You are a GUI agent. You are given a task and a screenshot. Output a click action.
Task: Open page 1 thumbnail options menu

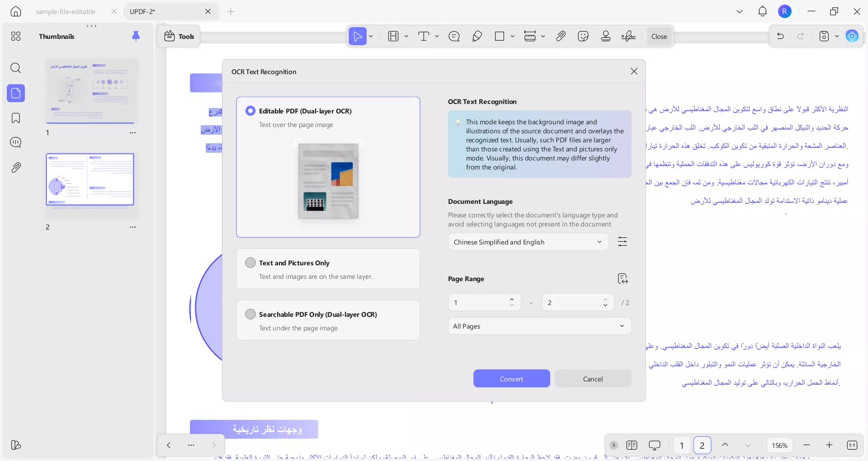tap(133, 133)
